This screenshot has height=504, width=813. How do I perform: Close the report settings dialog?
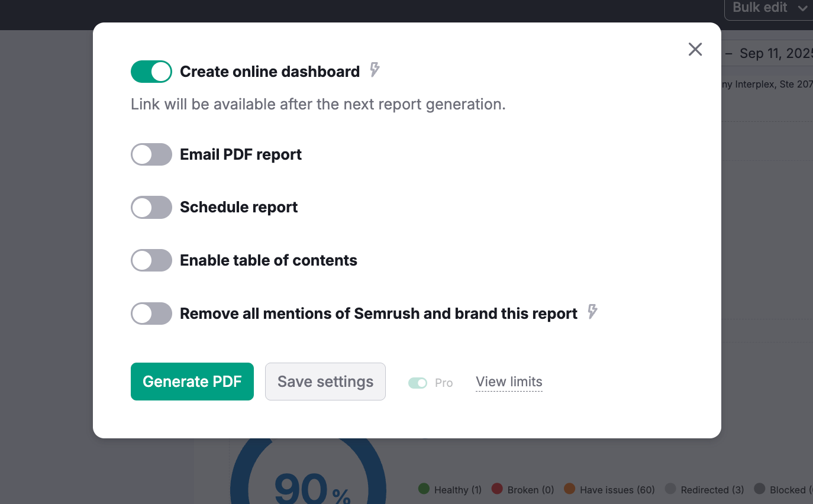[x=695, y=49]
